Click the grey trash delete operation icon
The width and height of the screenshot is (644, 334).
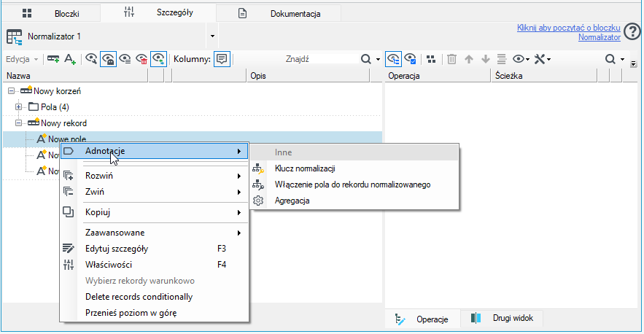tap(451, 59)
